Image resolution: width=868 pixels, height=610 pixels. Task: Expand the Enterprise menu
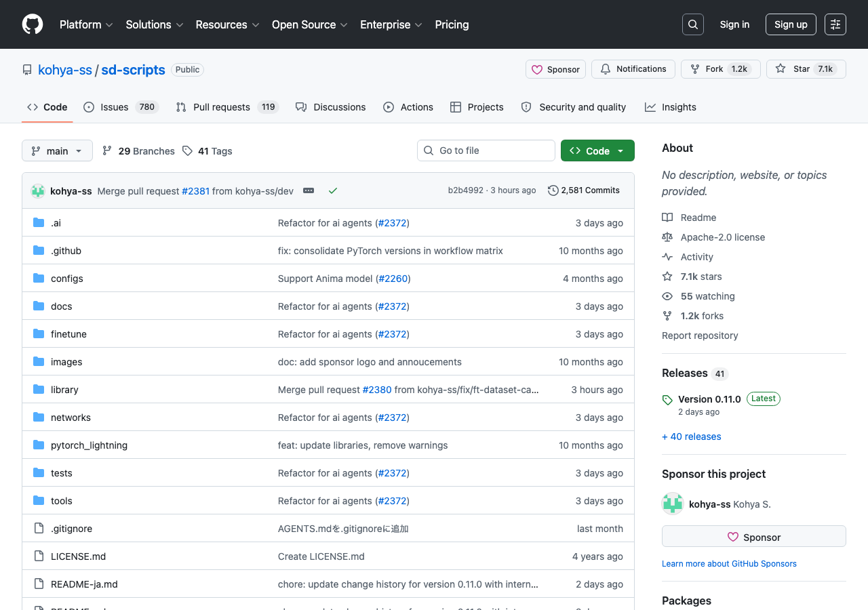point(391,24)
